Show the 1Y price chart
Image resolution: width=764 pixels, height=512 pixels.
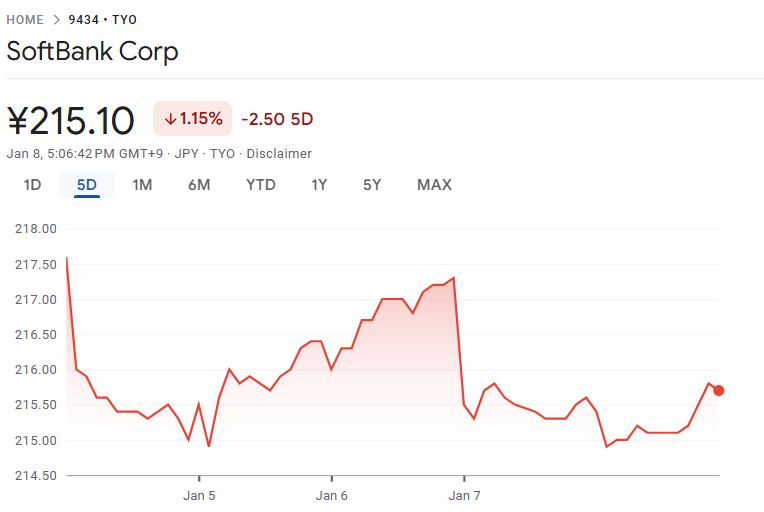tap(320, 185)
